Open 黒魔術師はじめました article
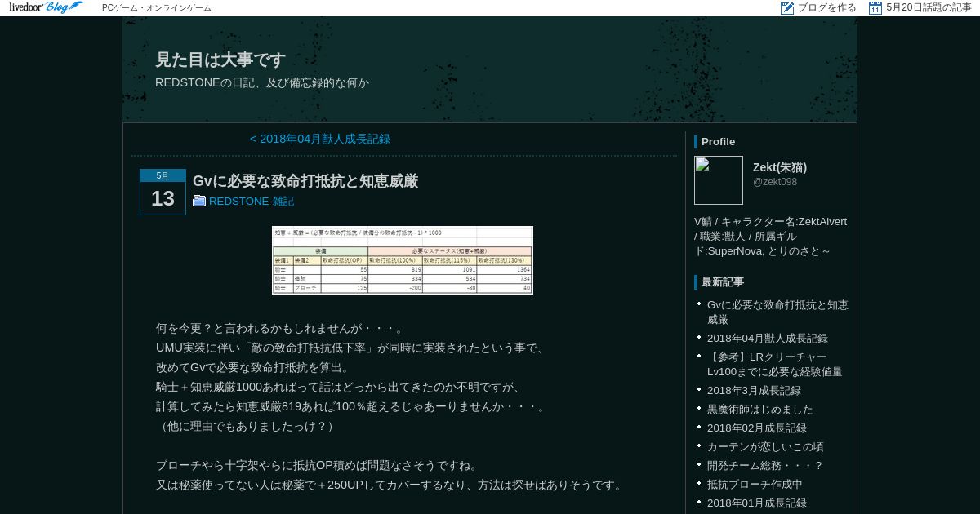980x514 pixels. click(760, 409)
